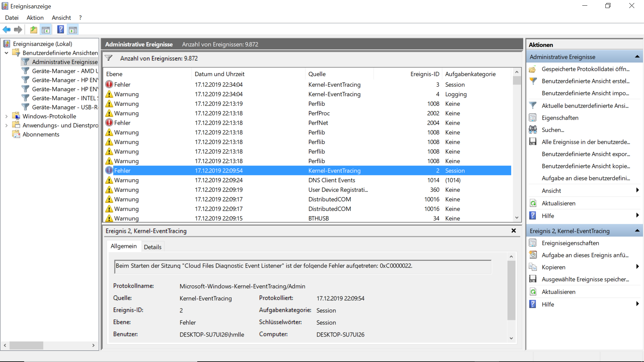This screenshot has width=644, height=362.
Task: Click the event list scrollbar down arrow
Action: click(517, 218)
